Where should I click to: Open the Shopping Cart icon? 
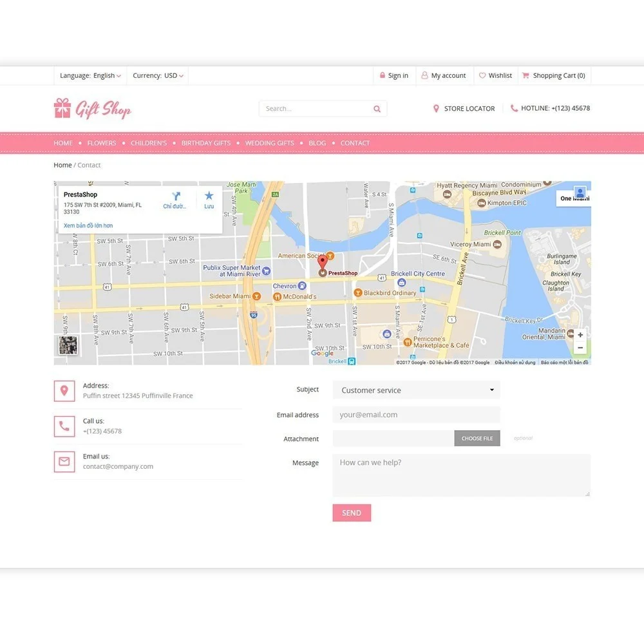click(526, 75)
